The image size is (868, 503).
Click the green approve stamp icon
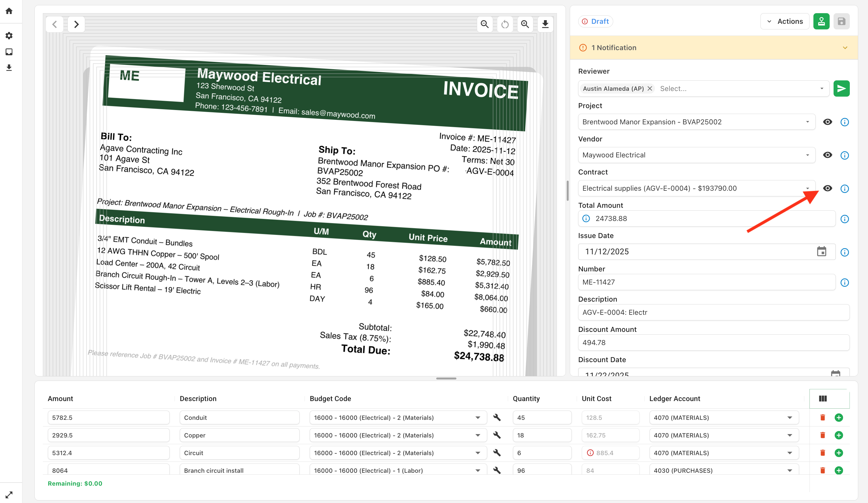(821, 21)
